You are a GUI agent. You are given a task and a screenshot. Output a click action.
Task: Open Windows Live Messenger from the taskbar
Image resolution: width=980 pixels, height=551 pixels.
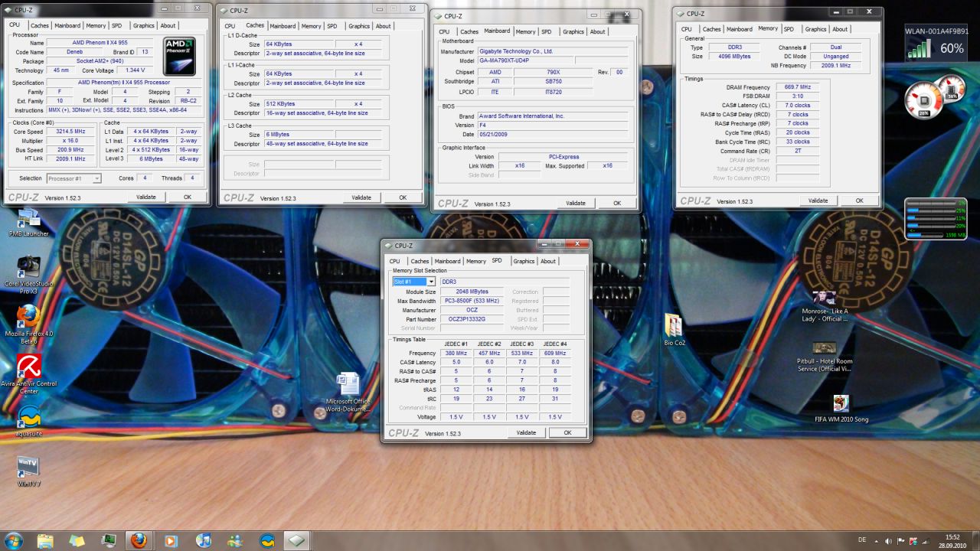pyautogui.click(x=234, y=541)
